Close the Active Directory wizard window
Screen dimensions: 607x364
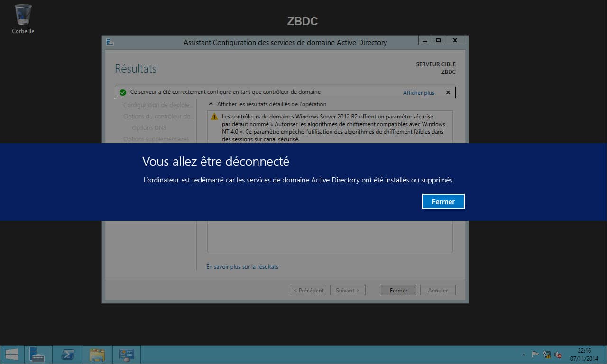point(455,41)
